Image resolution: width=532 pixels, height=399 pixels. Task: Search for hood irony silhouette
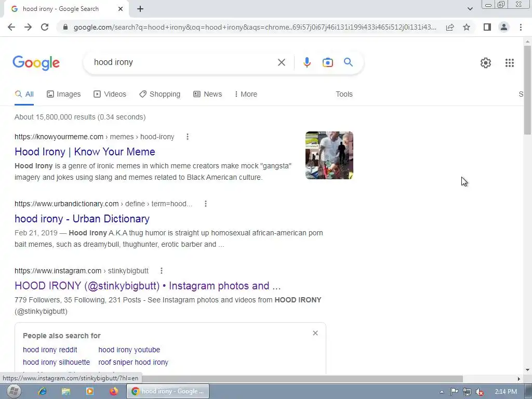tap(56, 362)
